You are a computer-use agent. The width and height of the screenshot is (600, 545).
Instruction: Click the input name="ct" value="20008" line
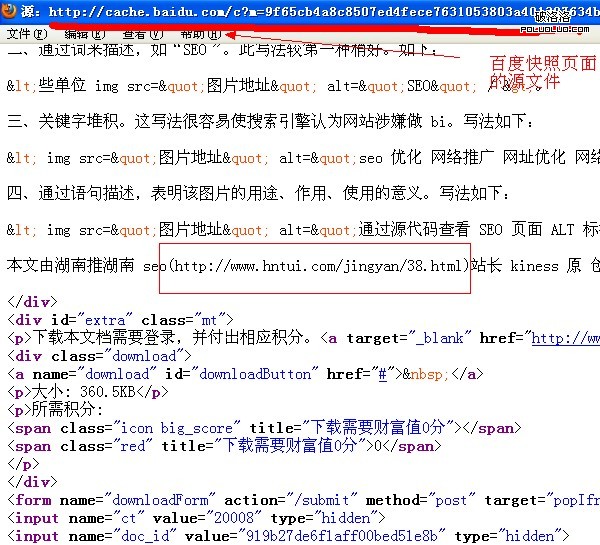pyautogui.click(x=196, y=518)
